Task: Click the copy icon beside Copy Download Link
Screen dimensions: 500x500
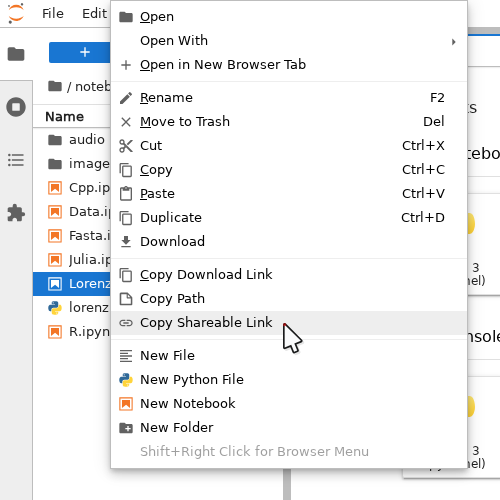Action: click(126, 275)
